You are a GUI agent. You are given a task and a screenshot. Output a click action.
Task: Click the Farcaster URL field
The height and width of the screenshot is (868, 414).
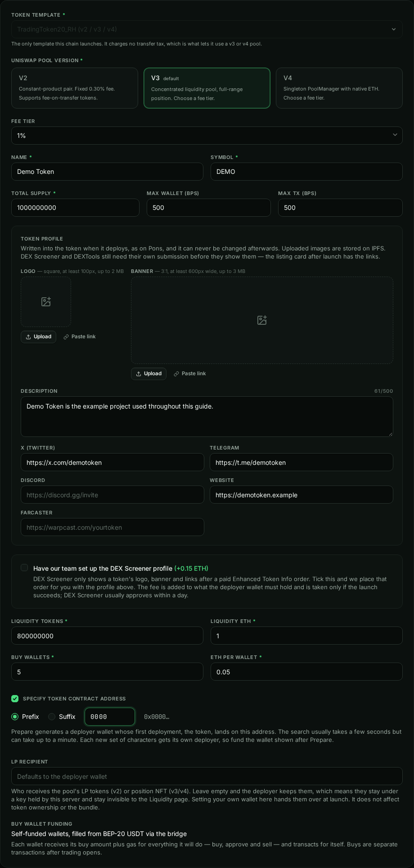112,527
